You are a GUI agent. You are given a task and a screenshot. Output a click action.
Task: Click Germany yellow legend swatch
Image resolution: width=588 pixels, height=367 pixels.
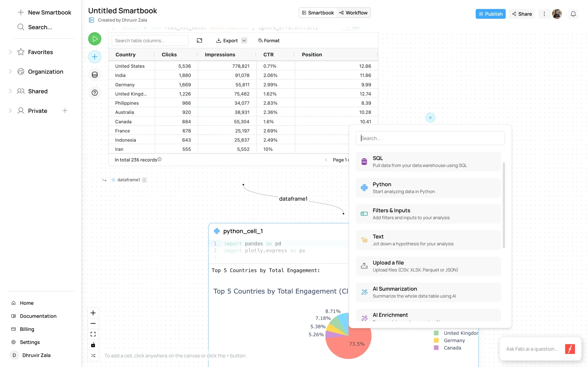point(436,340)
